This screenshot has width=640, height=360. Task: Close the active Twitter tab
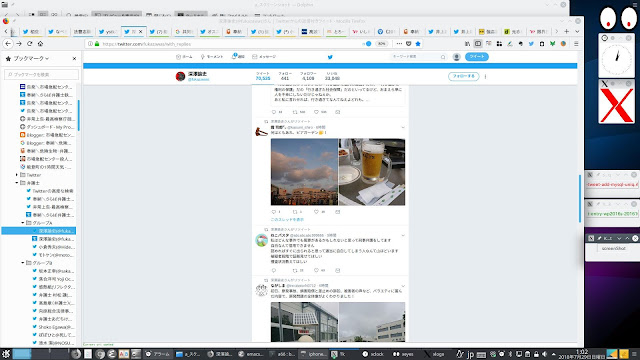click(141, 31)
